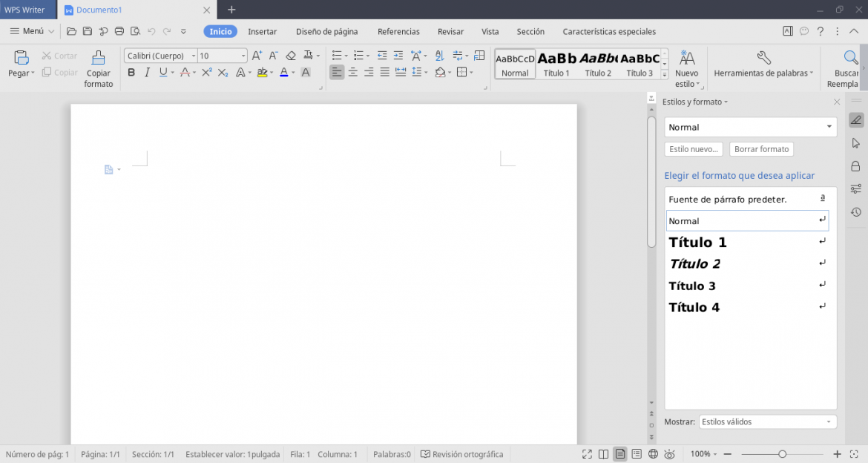Click the Copiar formato paintbrush icon
This screenshot has width=868, height=463.
(x=98, y=58)
